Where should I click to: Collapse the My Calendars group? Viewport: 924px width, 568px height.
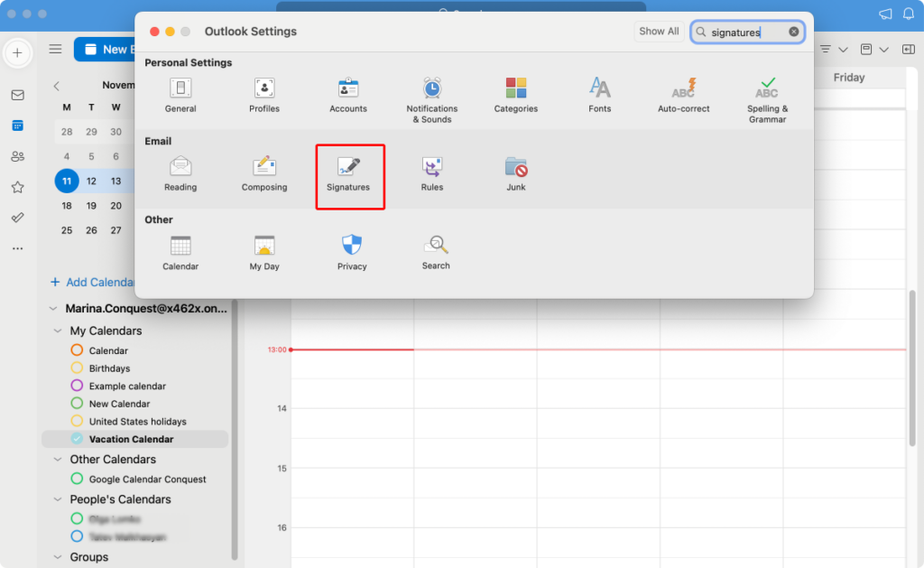pos(59,331)
